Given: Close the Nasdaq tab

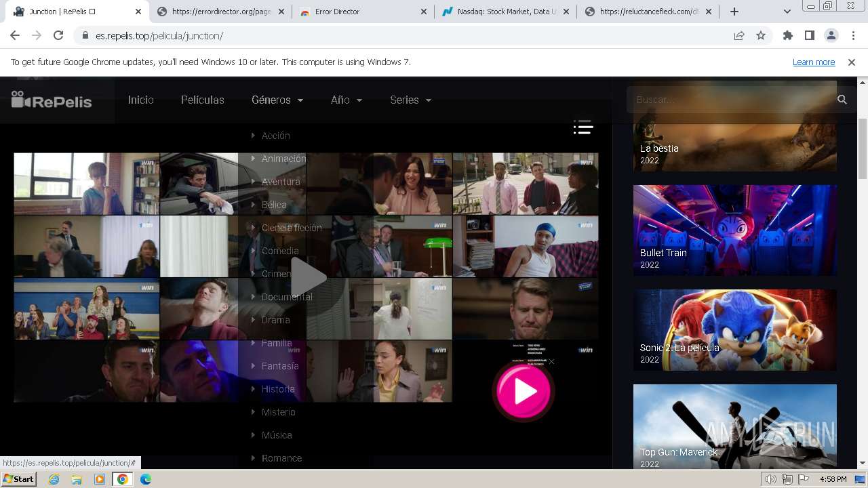Looking at the screenshot, I should [x=566, y=12].
